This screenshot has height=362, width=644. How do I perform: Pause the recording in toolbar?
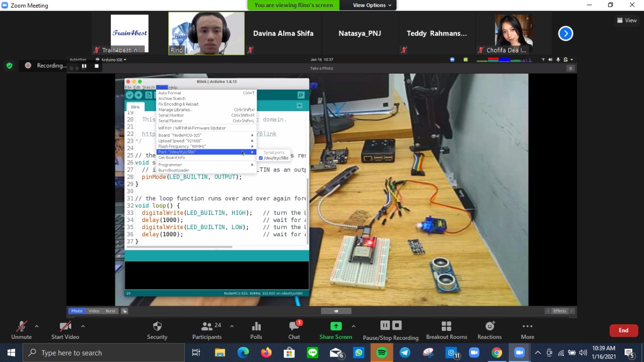(385, 325)
